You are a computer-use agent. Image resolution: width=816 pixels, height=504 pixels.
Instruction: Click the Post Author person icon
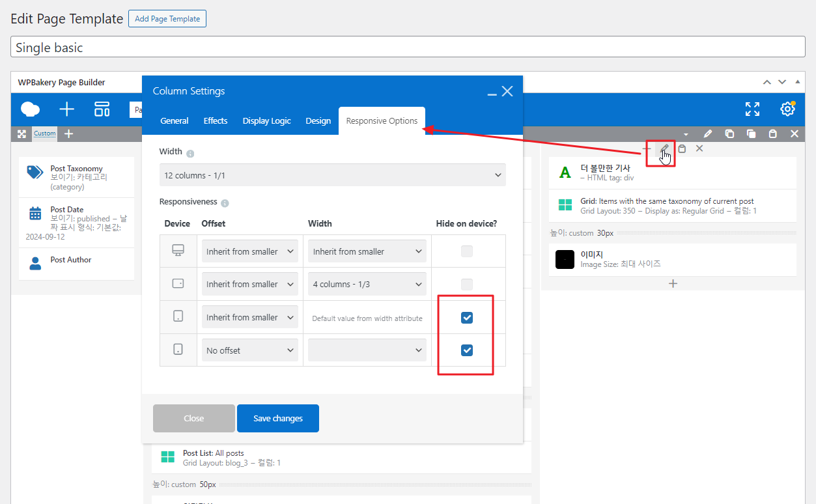coord(35,263)
